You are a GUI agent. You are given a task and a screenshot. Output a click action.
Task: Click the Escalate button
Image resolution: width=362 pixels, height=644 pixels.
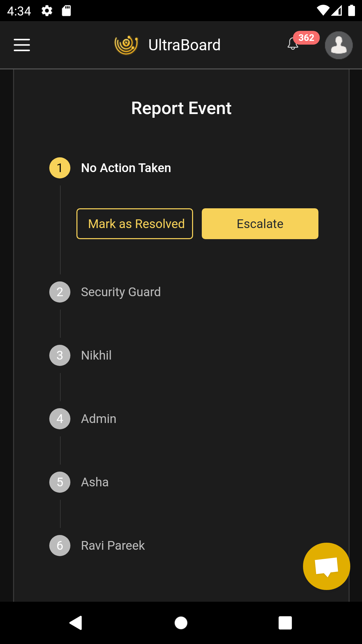(x=260, y=224)
